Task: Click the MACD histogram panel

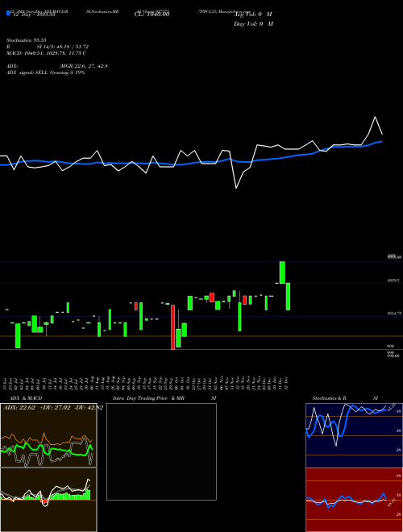Action: coord(48,500)
